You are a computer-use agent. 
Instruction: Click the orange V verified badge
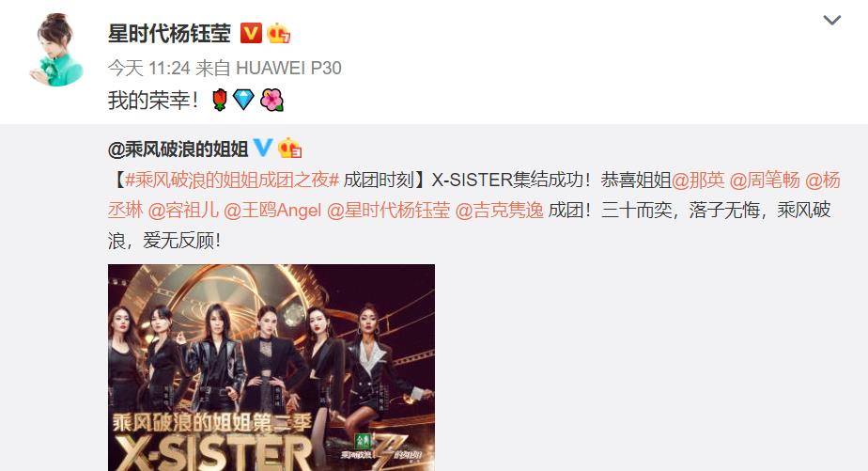coord(251,33)
